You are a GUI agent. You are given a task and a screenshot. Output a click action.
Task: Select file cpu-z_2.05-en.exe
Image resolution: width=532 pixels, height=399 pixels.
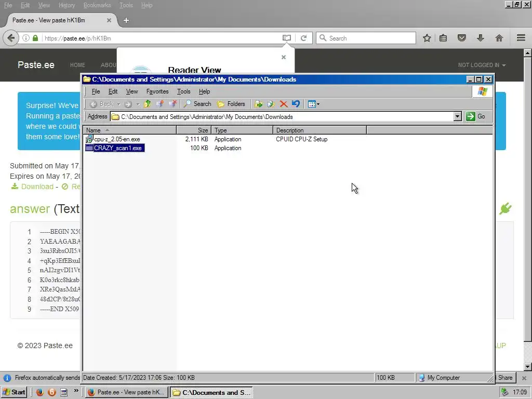point(117,139)
